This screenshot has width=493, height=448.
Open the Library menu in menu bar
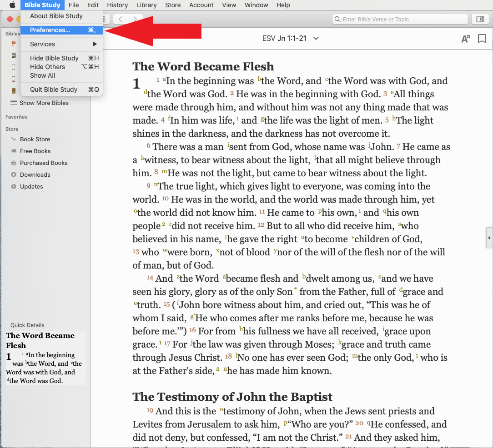coord(146,5)
